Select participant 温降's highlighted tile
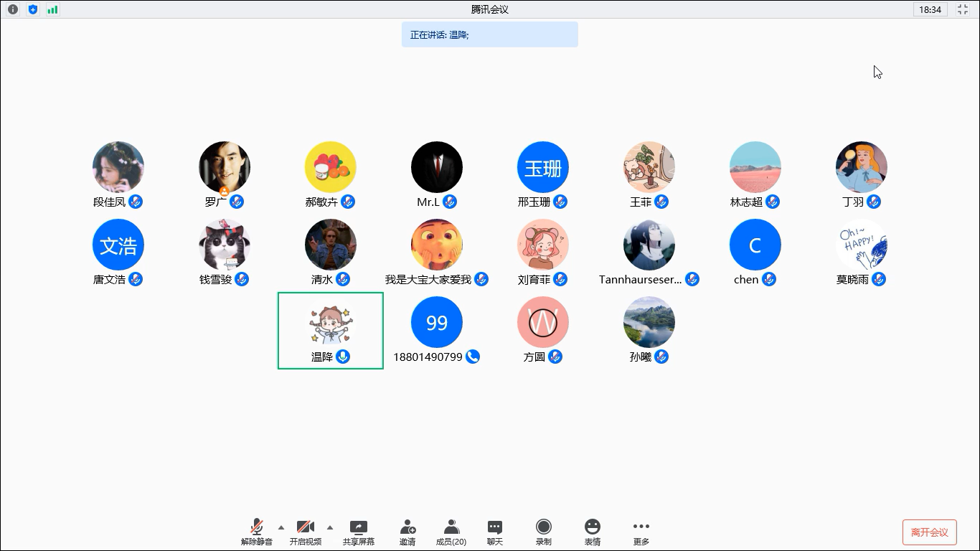 331,331
